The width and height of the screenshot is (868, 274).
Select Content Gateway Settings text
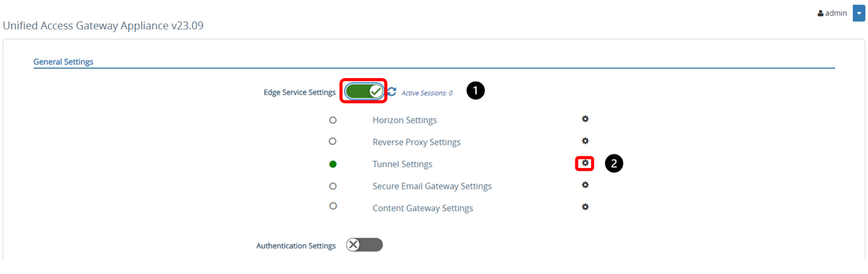coord(422,208)
